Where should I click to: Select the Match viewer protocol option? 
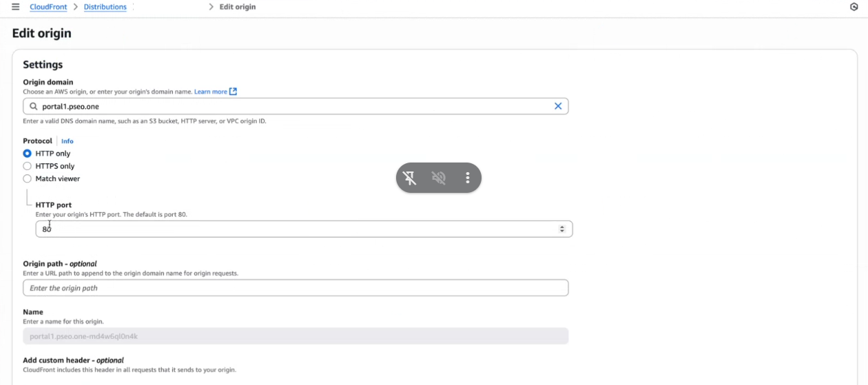28,178
